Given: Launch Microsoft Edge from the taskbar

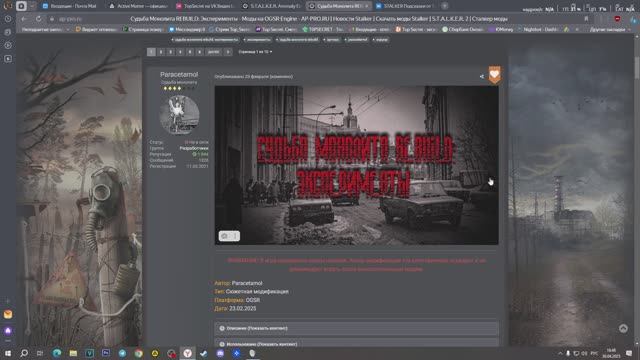Looking at the screenshot, I should coord(57,353).
